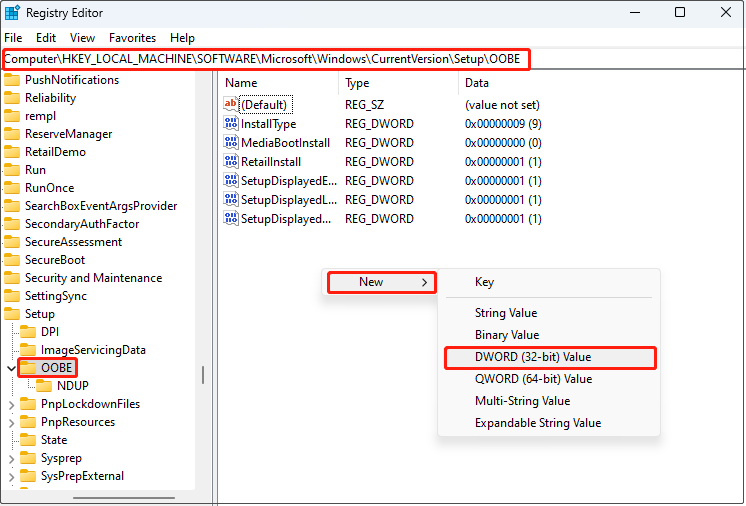Click the RetailDemo folder icon

click(12, 152)
